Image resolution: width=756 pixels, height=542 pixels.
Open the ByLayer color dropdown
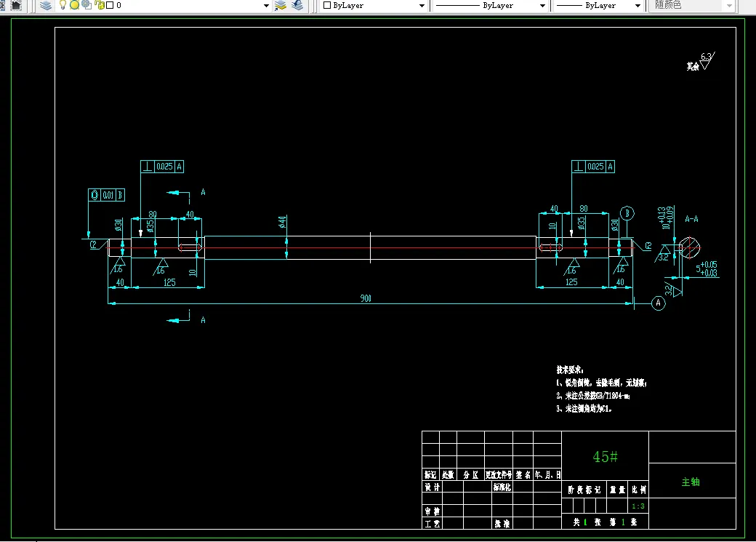click(x=422, y=6)
